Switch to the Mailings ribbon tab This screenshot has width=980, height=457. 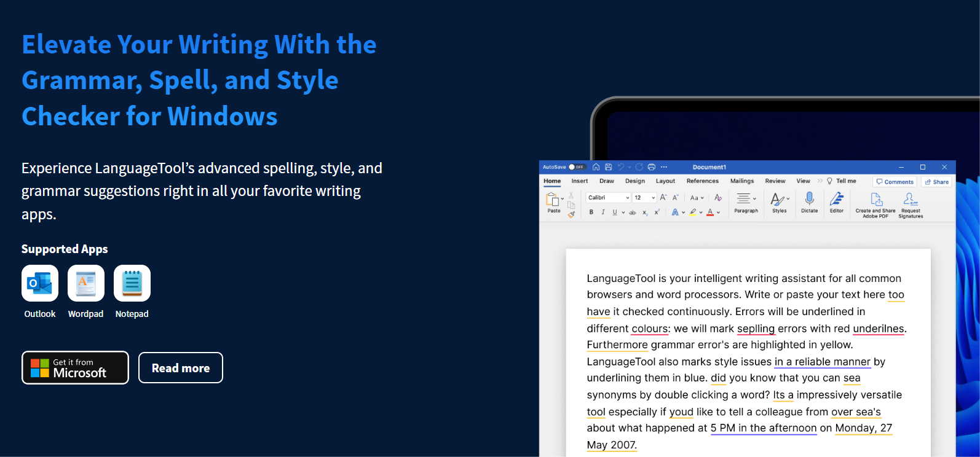(x=742, y=181)
